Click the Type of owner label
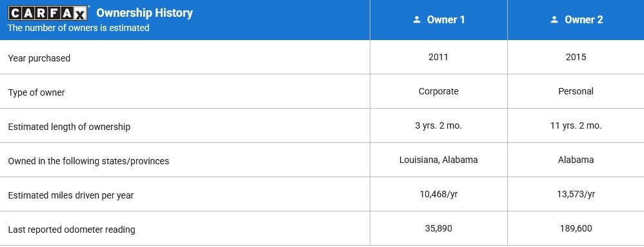This screenshot has width=644, height=247. [x=36, y=92]
